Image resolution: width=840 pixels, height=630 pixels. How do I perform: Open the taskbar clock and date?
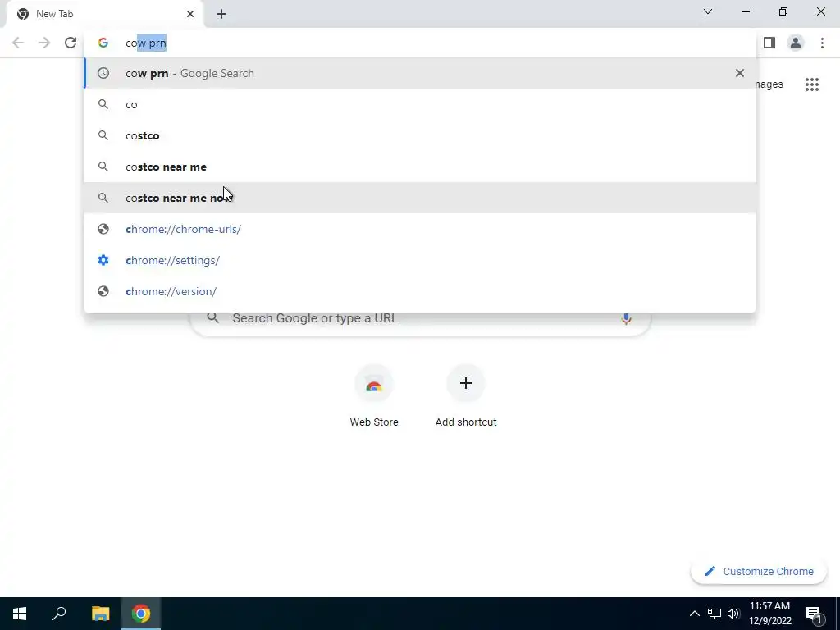coord(769,614)
